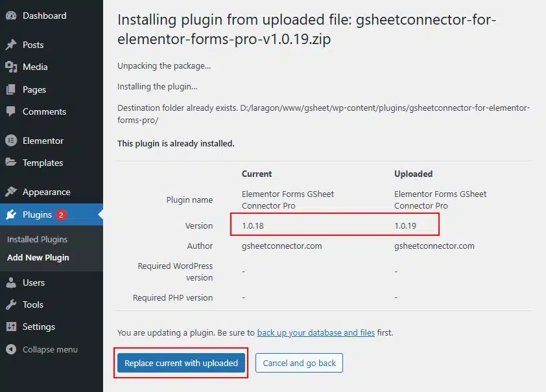Open Installed Plugins submenu item
Image resolution: width=546 pixels, height=392 pixels.
pos(37,239)
